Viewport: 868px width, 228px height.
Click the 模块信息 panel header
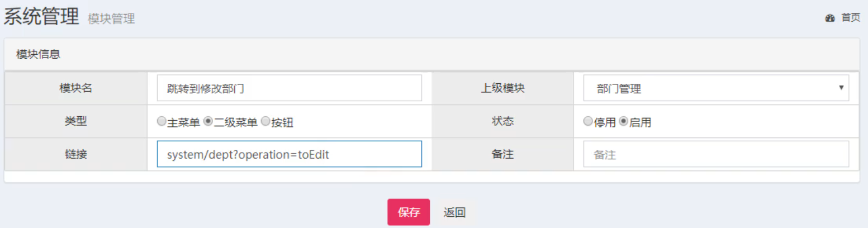39,54
